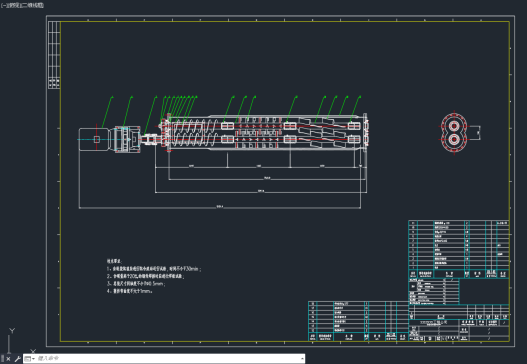The height and width of the screenshot is (364, 527).
Task: Open the 二维线框 visual style menu
Action: 34,6
